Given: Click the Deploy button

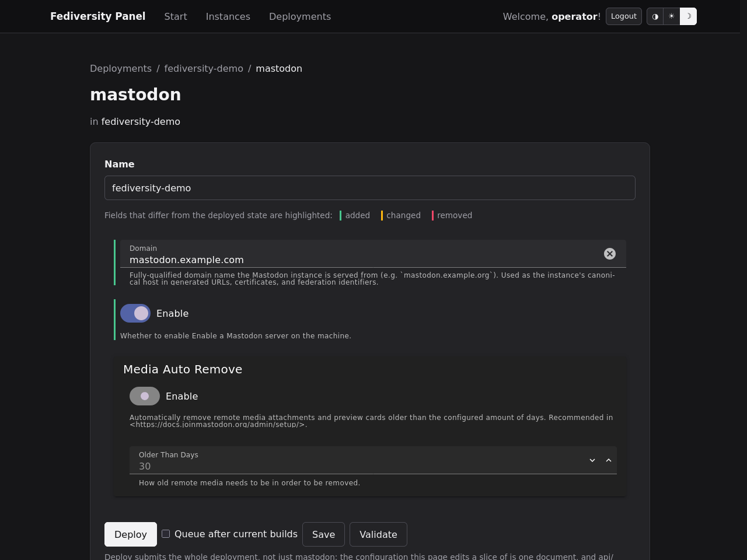Looking at the screenshot, I should (131, 534).
